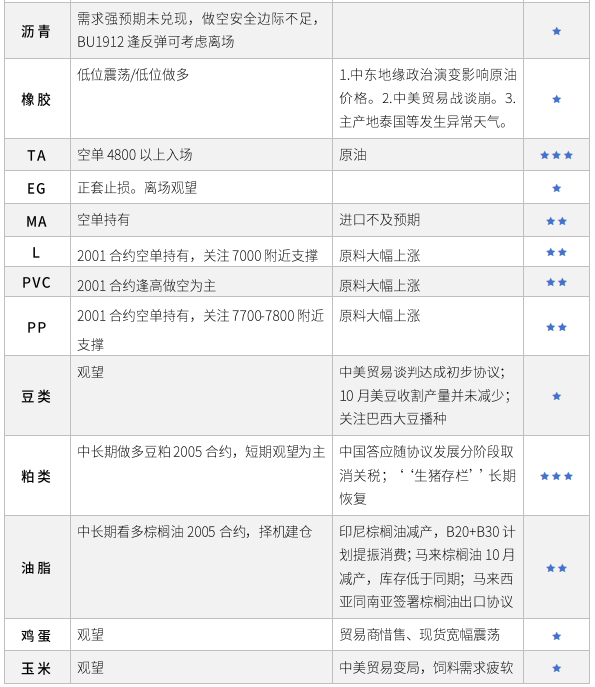Click the 橡胶 row label cell
595x687 pixels.
(x=37, y=99)
